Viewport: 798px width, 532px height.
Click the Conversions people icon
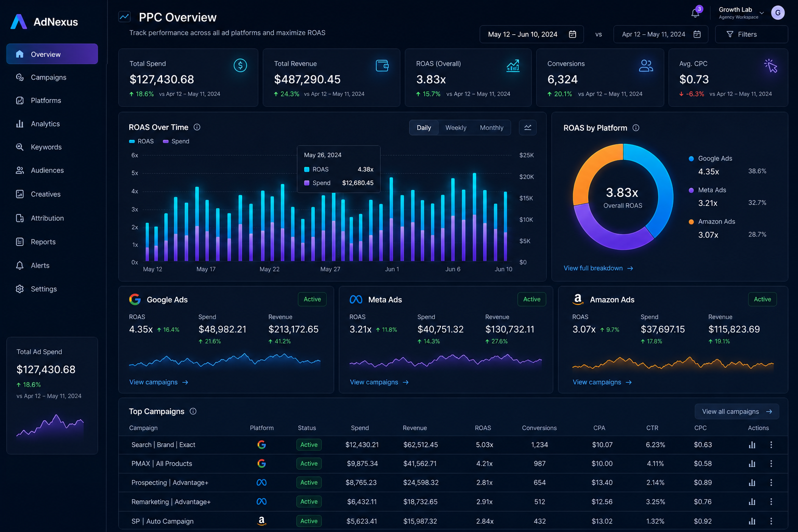tap(646, 65)
